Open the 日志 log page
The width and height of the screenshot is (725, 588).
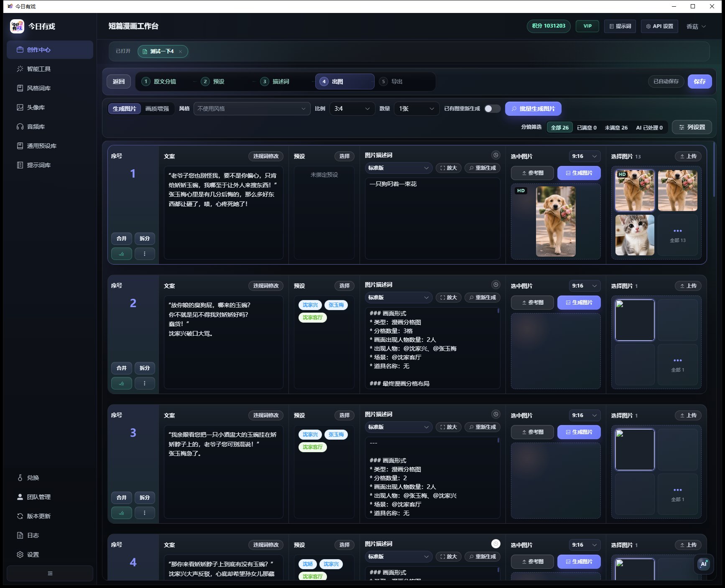(50, 535)
